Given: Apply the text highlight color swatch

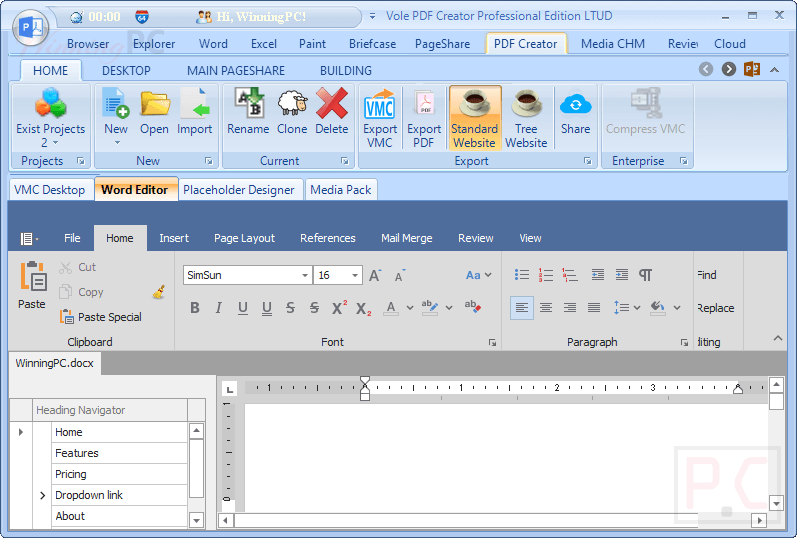Looking at the screenshot, I should click(430, 308).
